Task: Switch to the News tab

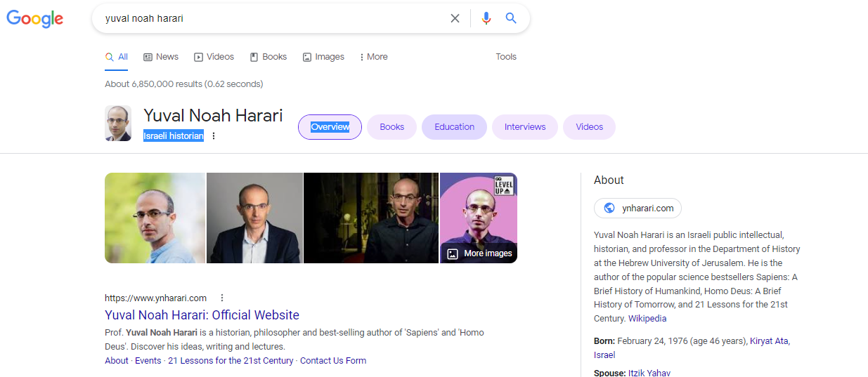Action: pyautogui.click(x=161, y=57)
